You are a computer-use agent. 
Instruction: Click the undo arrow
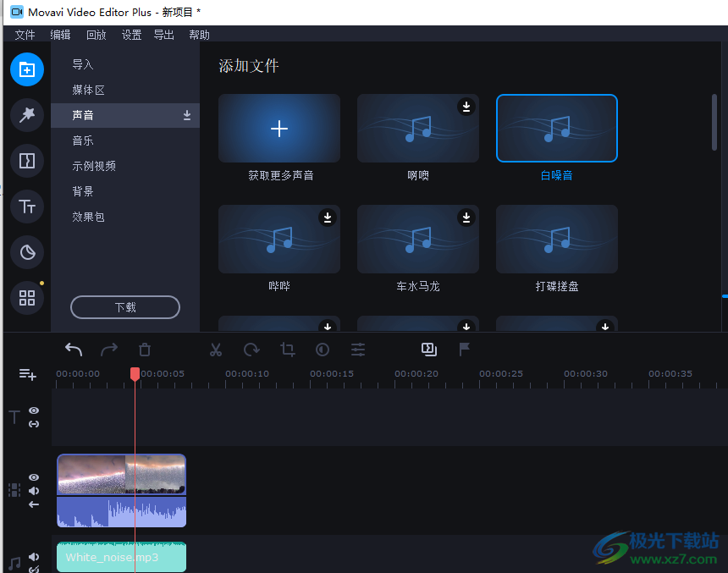click(74, 350)
